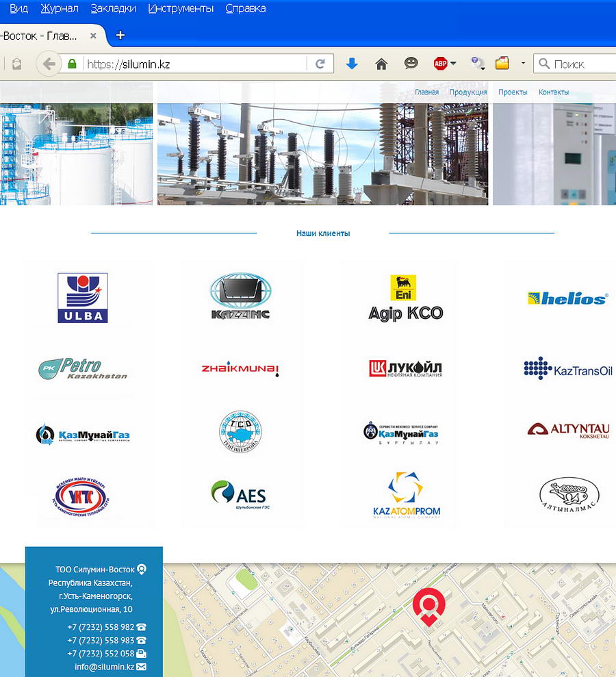Click the ULBA client logo

click(x=83, y=298)
